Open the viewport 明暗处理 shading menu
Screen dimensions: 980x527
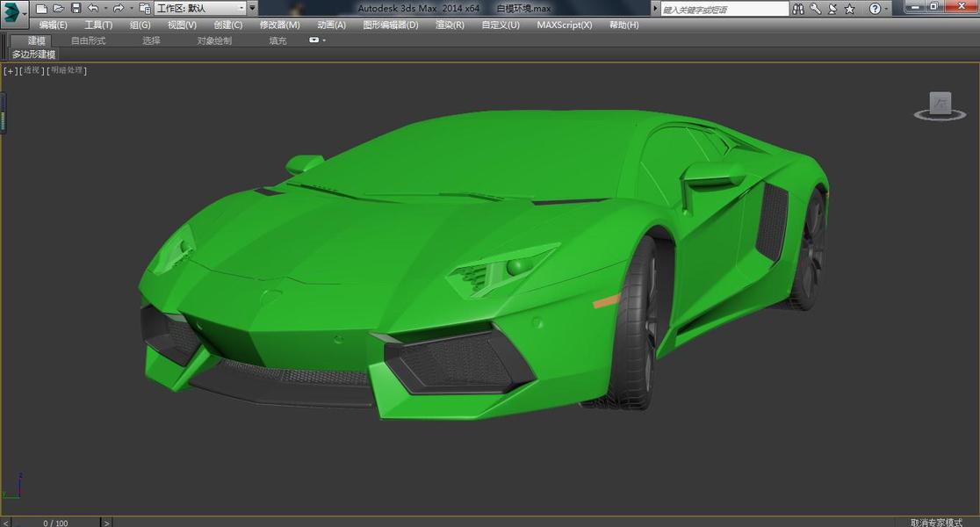click(67, 70)
